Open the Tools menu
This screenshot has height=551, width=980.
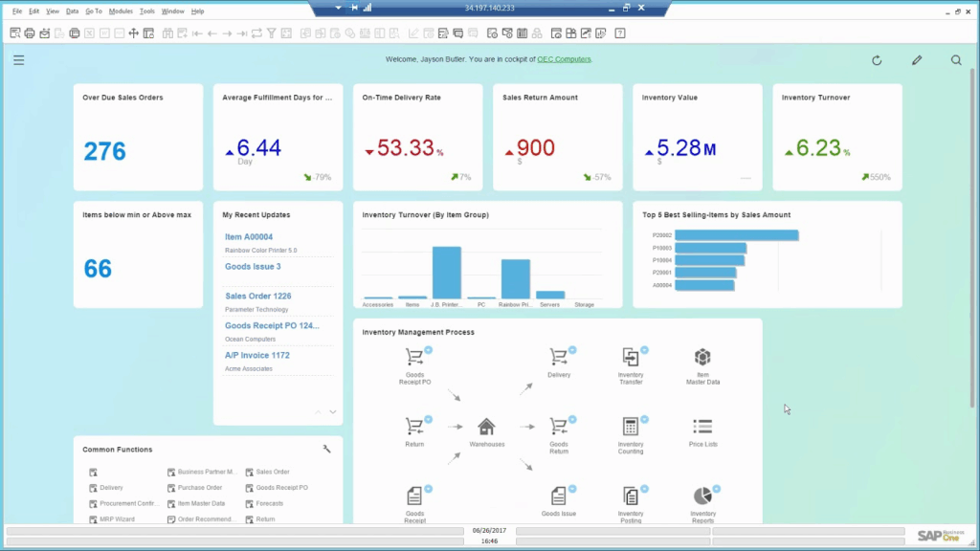[146, 11]
